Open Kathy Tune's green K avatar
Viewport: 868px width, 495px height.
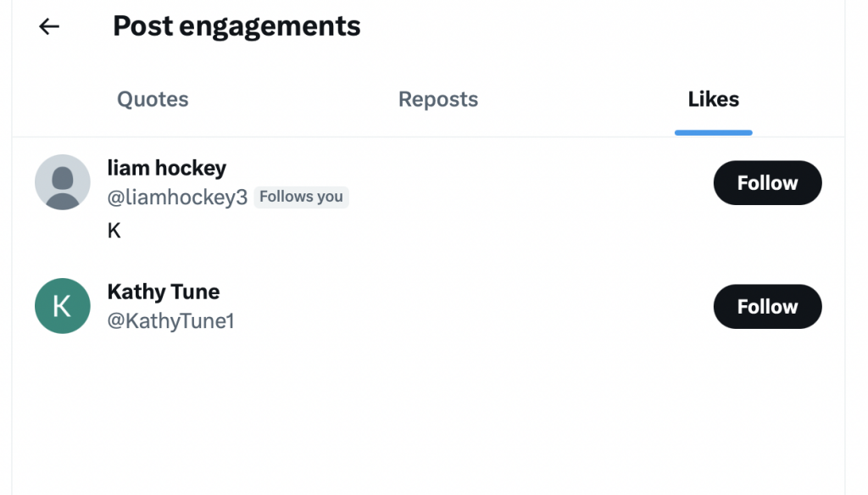[62, 306]
